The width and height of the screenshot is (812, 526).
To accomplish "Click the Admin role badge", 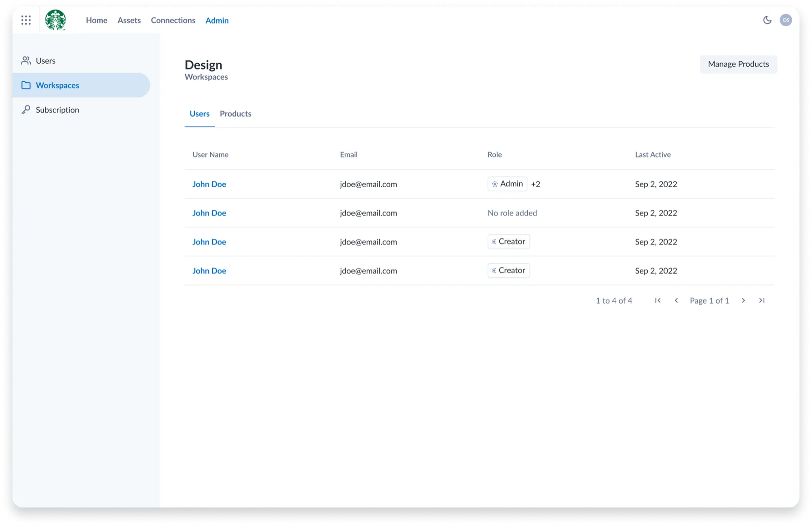I will [507, 184].
